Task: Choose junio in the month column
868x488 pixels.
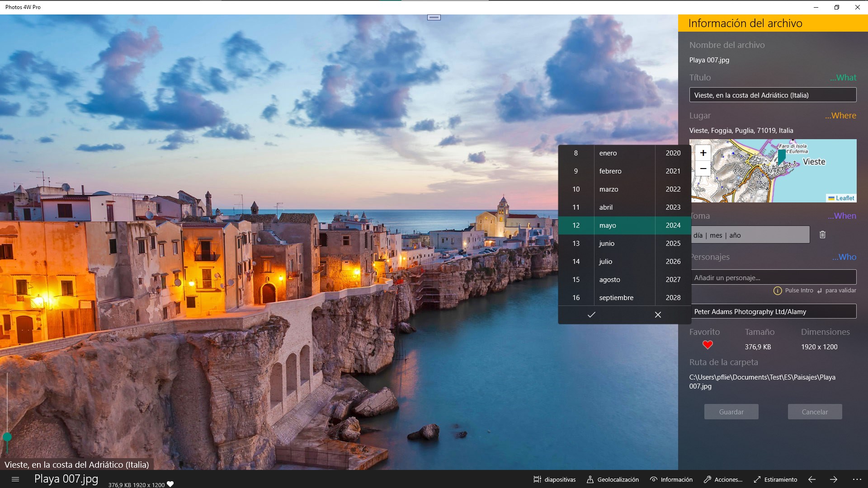Action: click(x=624, y=244)
